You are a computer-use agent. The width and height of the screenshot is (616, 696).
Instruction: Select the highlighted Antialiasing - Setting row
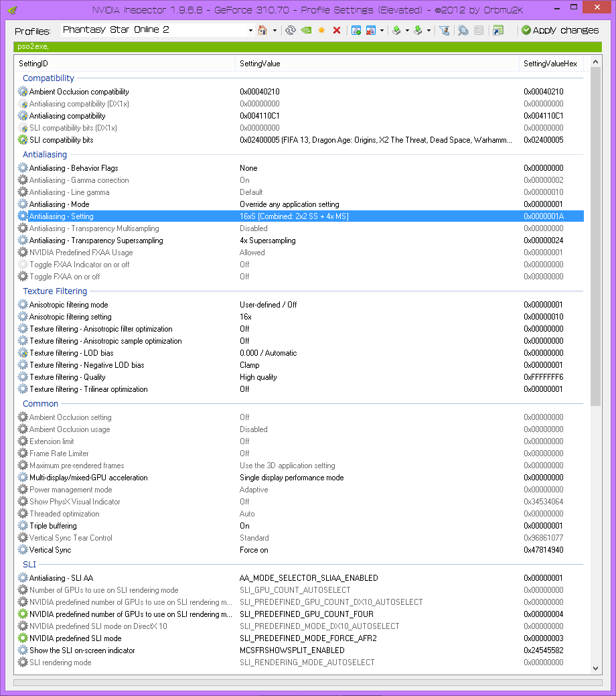tap(300, 216)
